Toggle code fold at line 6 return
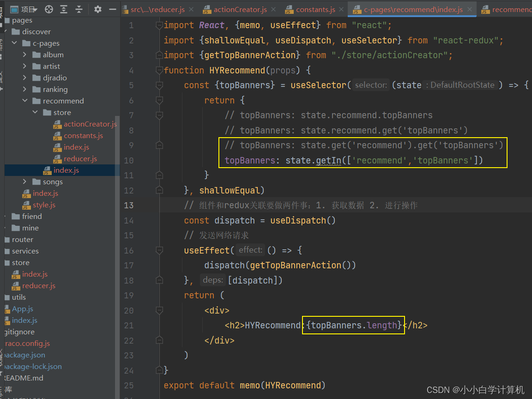This screenshot has width=532, height=399. pos(159,100)
